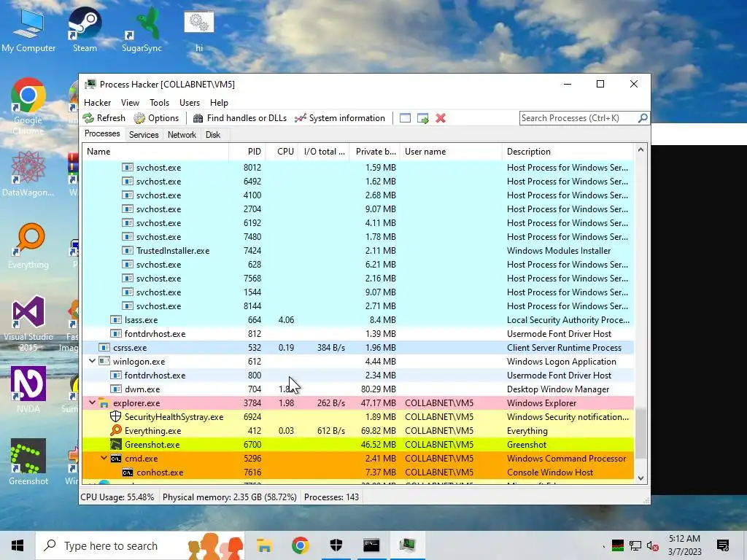Sort by Description column header
This screenshot has width=747, height=560.
pyautogui.click(x=568, y=152)
